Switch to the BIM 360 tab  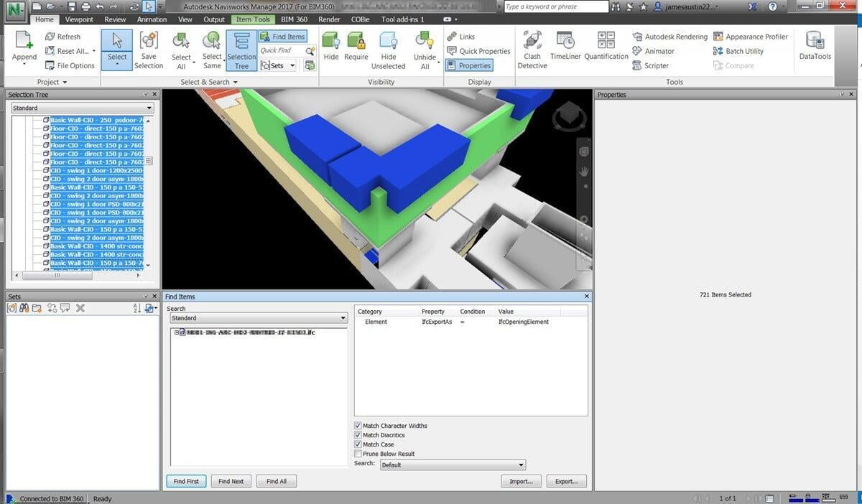pos(294,19)
